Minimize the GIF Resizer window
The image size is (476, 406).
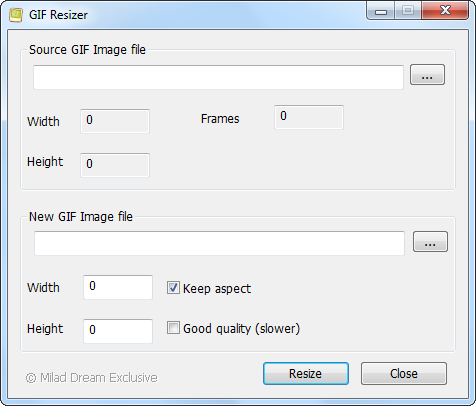(x=381, y=11)
